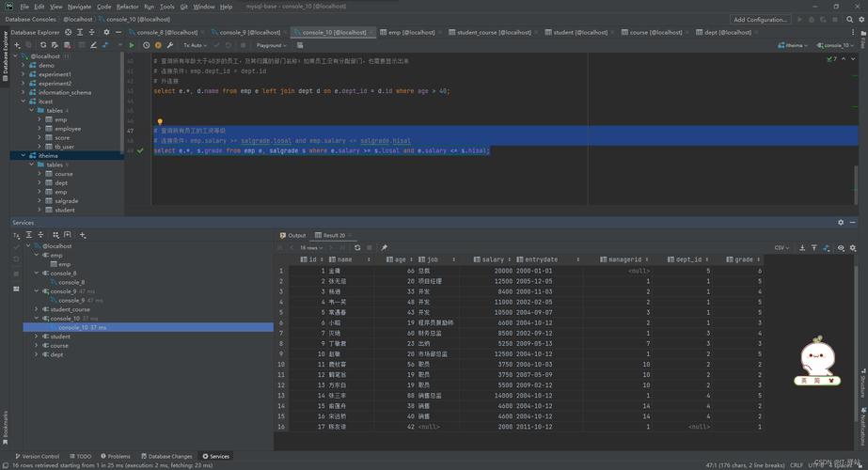Open the Services panel settings gear

(x=841, y=223)
